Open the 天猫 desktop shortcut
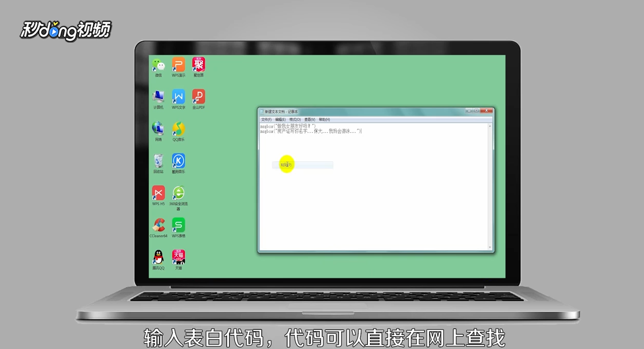This screenshot has width=644, height=349. 178,260
